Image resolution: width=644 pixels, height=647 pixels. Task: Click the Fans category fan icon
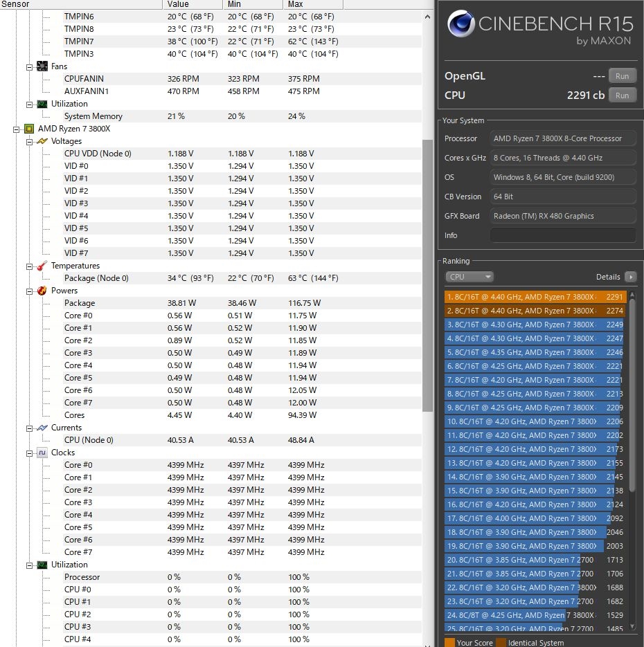click(x=42, y=66)
